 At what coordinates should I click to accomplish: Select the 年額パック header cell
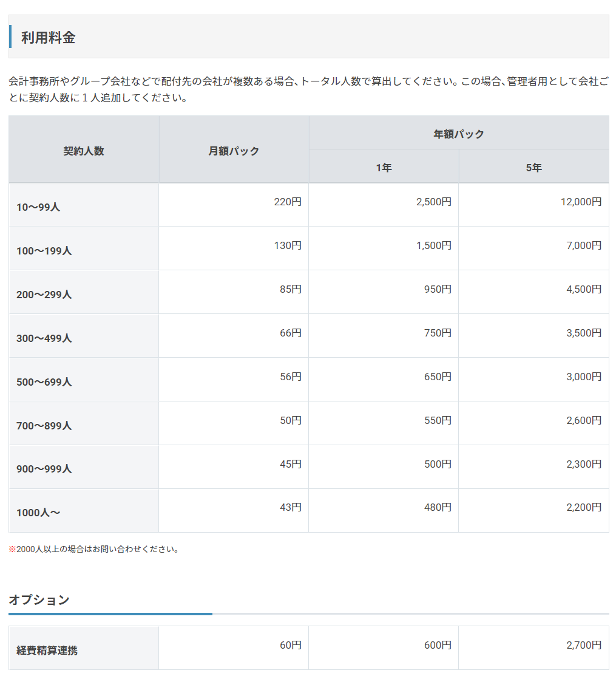(459, 134)
